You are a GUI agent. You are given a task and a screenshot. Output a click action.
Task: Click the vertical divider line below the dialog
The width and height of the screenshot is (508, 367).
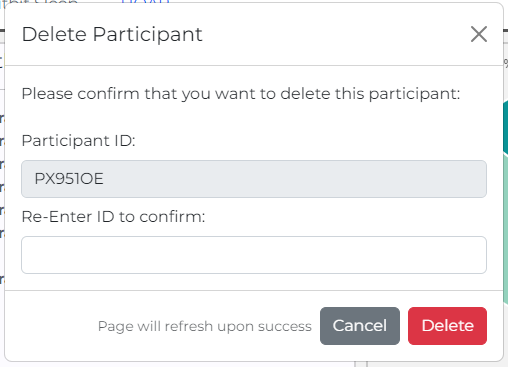[x=367, y=364]
